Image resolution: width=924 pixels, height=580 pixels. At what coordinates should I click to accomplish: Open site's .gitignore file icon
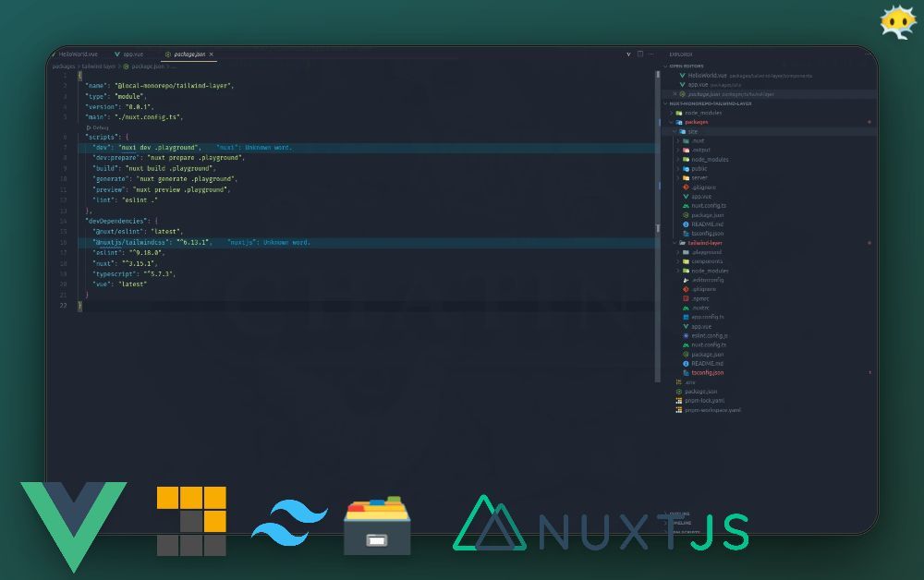pos(686,187)
